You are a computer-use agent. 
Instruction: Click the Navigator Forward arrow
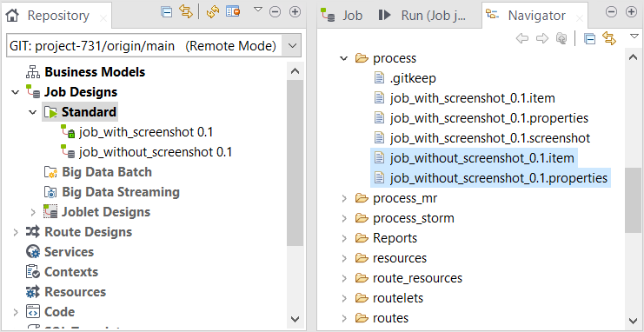point(542,38)
